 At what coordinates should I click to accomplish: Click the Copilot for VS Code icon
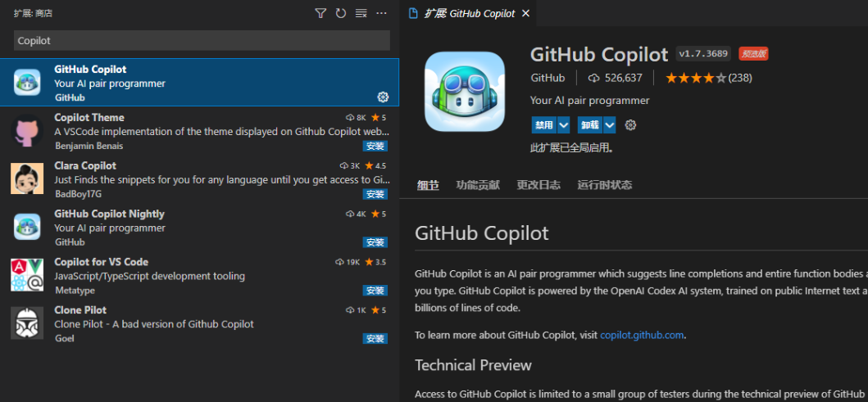[x=27, y=275]
